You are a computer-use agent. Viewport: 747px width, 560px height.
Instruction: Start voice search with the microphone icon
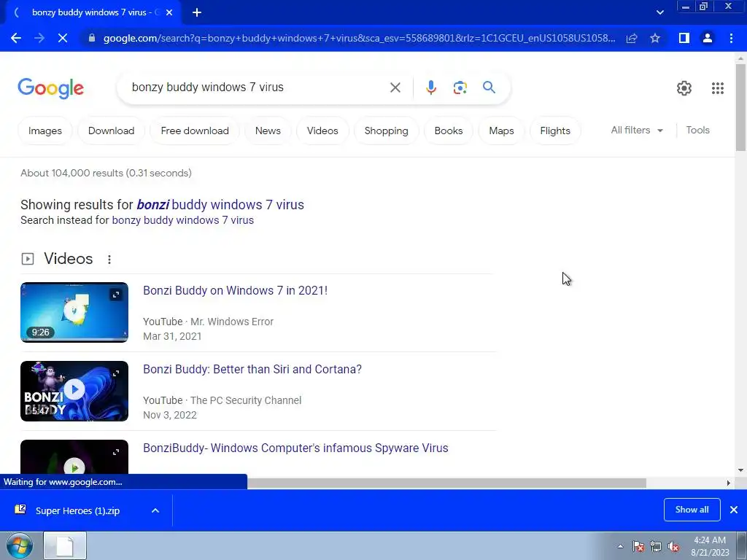pos(430,87)
